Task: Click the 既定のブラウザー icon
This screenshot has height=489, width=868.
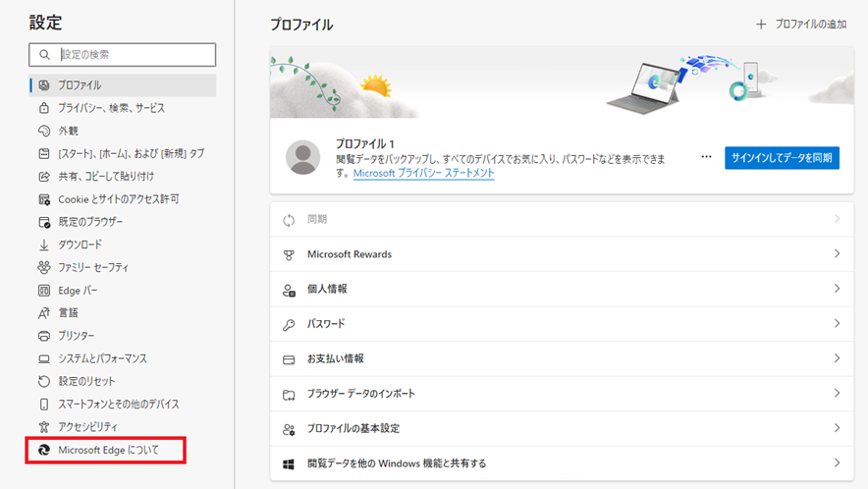Action: coord(44,222)
